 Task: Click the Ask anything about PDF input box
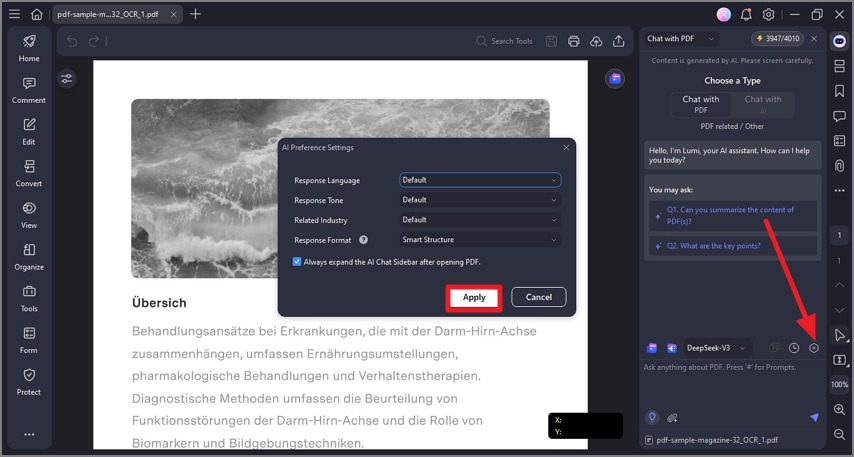click(x=733, y=384)
